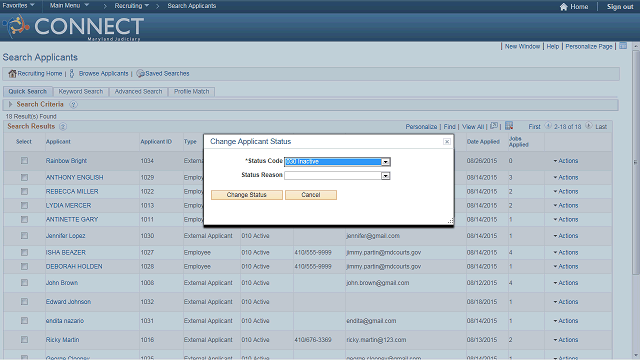The height and width of the screenshot is (360, 640).
Task: Click the download to spreadsheet icon
Action: pos(509,126)
